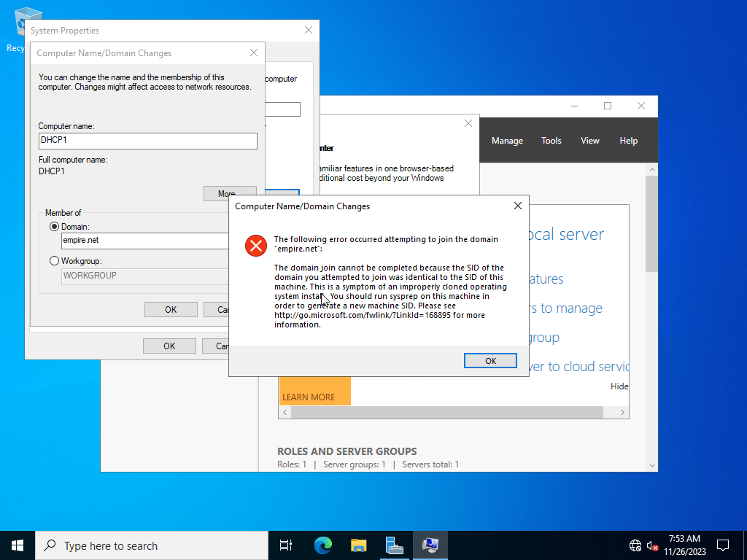Collapse the welcome tile using the Hide link
Image resolution: width=747 pixels, height=560 pixels.
coord(619,386)
